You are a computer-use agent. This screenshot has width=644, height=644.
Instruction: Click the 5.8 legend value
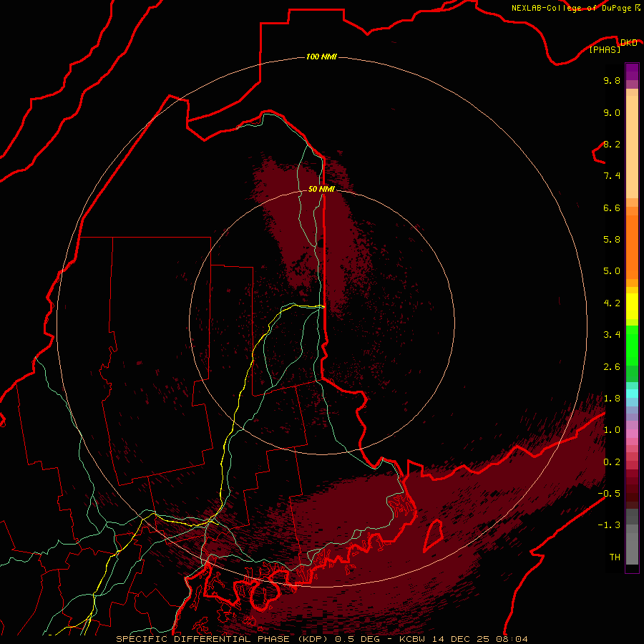(x=612, y=240)
